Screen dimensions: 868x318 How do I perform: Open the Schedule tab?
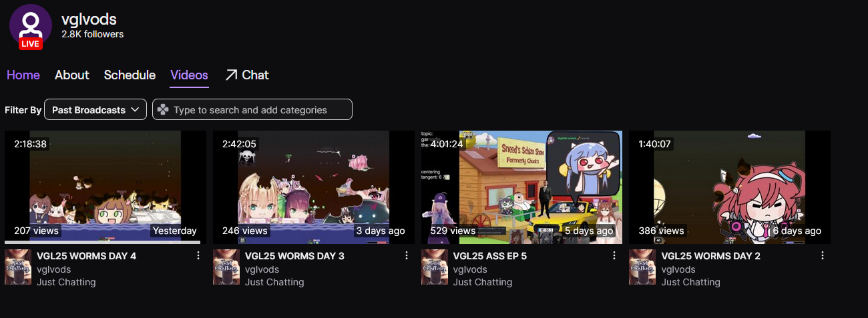point(130,75)
